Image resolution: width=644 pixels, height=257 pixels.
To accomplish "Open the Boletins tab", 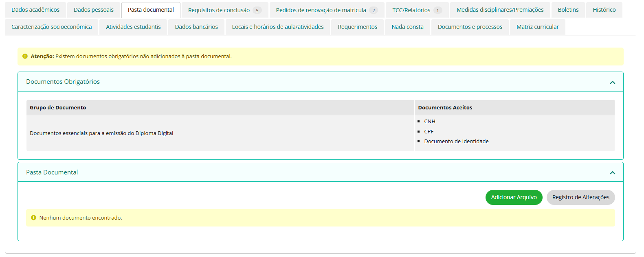I will (x=568, y=10).
